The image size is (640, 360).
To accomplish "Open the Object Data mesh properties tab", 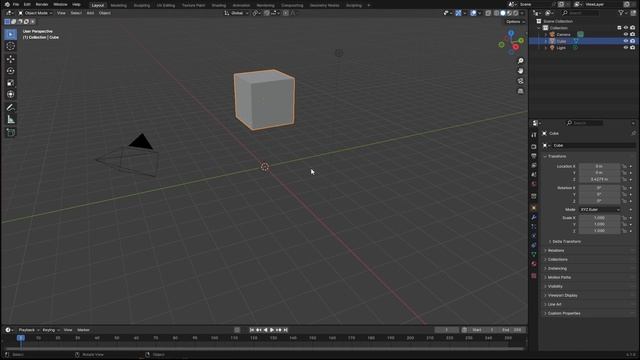I will click(x=533, y=255).
